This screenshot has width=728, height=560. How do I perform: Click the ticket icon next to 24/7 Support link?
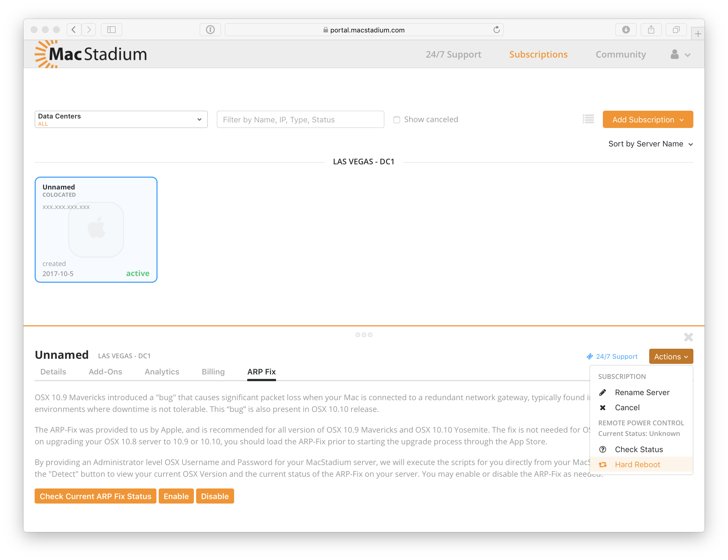tap(589, 356)
